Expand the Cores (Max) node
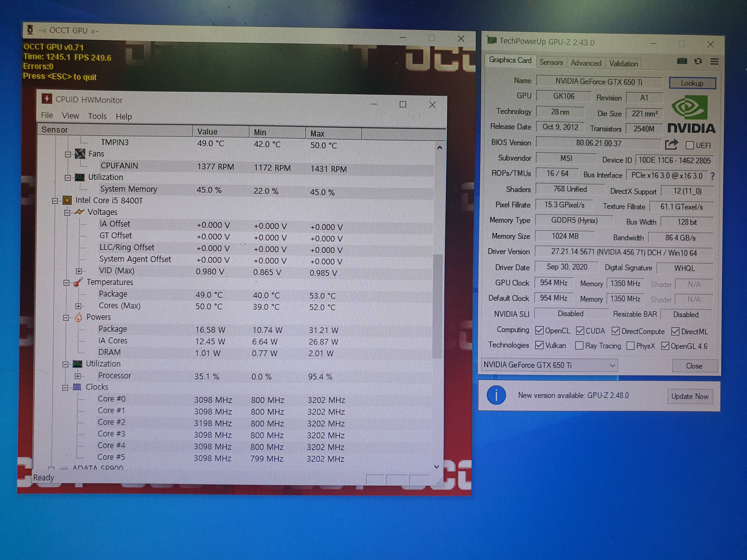747x560 pixels. (78, 306)
